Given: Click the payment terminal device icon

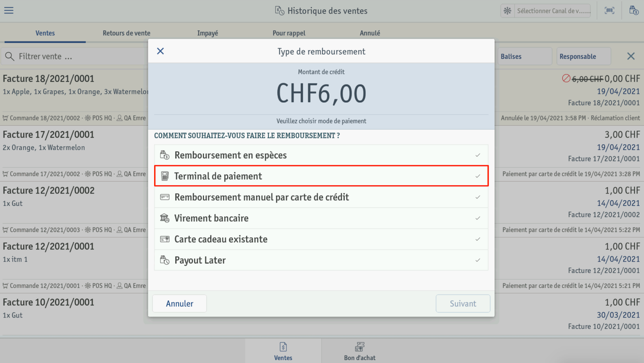Looking at the screenshot, I should click(165, 176).
